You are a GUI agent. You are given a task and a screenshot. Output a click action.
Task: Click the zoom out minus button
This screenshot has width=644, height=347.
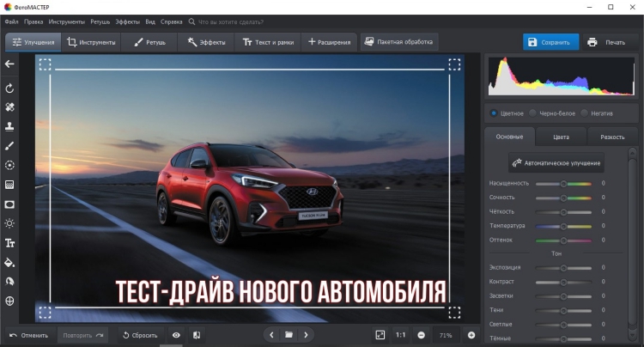click(421, 335)
